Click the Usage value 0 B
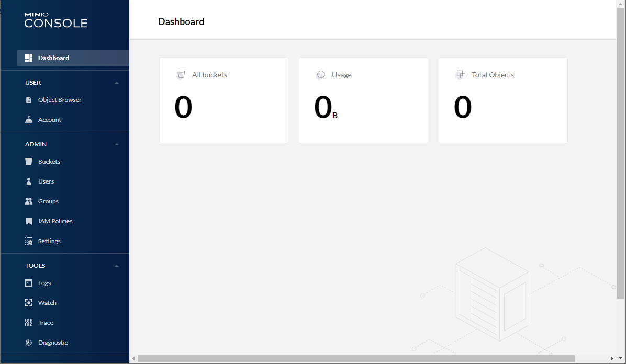 pos(326,107)
